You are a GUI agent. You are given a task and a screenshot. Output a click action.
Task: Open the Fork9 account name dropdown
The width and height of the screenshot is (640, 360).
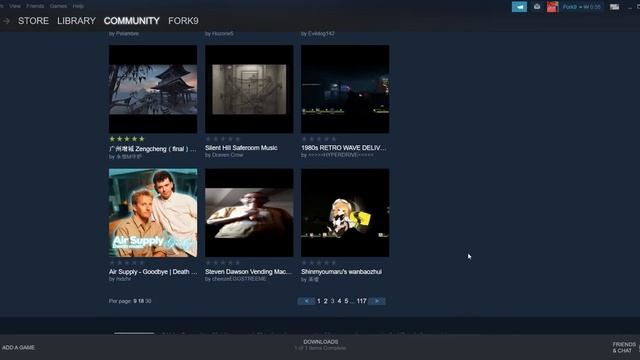(581, 7)
